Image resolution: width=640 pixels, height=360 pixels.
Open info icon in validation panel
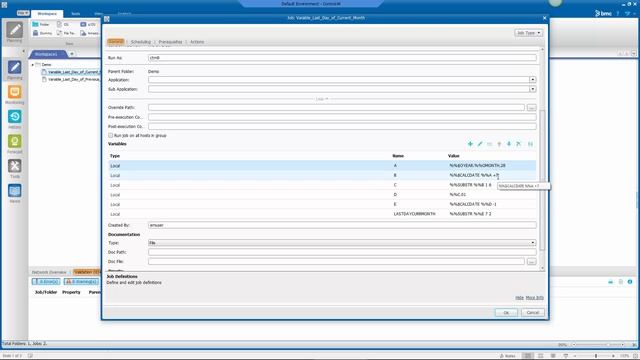pos(630,282)
